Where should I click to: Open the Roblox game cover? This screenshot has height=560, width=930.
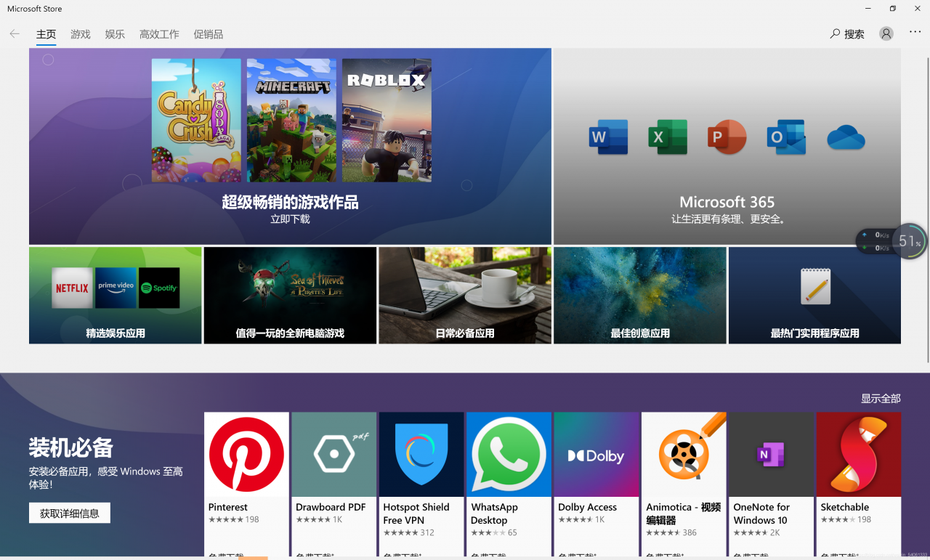[387, 121]
